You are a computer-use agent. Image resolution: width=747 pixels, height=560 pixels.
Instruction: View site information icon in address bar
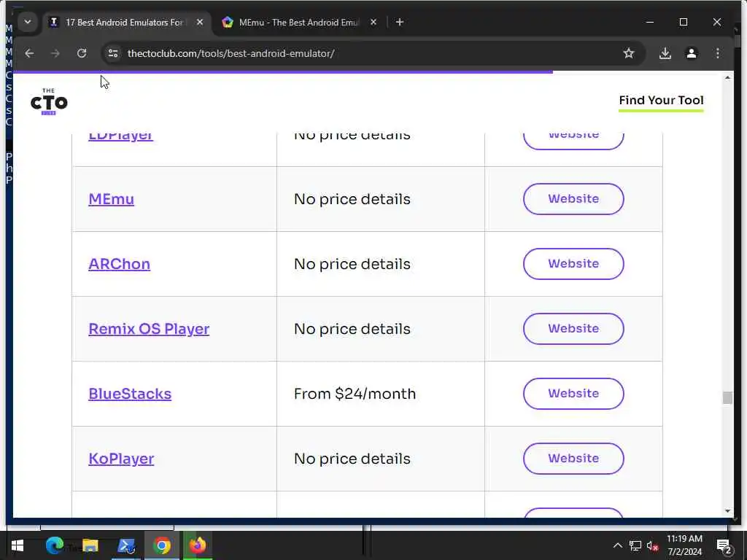[x=113, y=53]
